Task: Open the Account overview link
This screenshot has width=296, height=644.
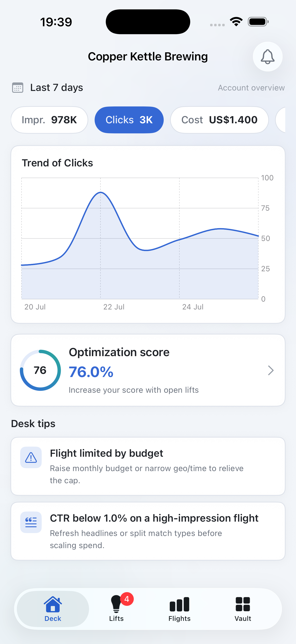Action: (251, 88)
